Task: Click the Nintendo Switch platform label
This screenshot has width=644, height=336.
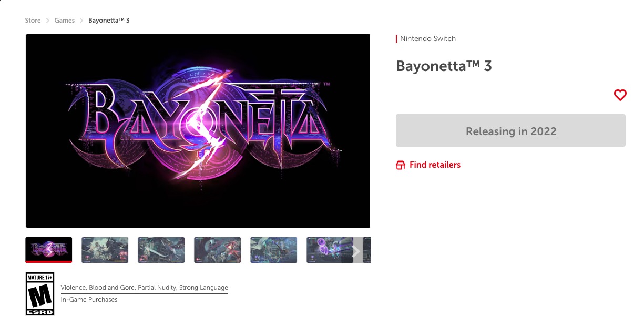Action: (428, 38)
